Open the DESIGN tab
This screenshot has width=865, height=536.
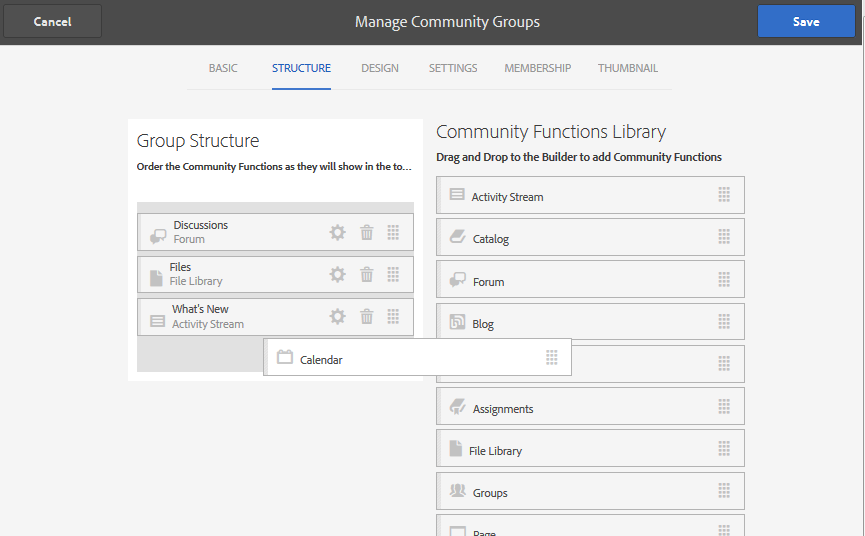(380, 68)
